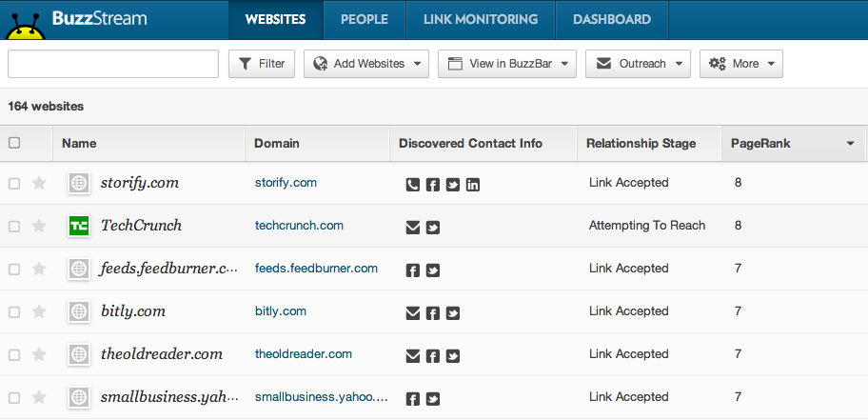The height and width of the screenshot is (420, 868).
Task: Sort by Discovered Contact Info header
Action: click(483, 144)
